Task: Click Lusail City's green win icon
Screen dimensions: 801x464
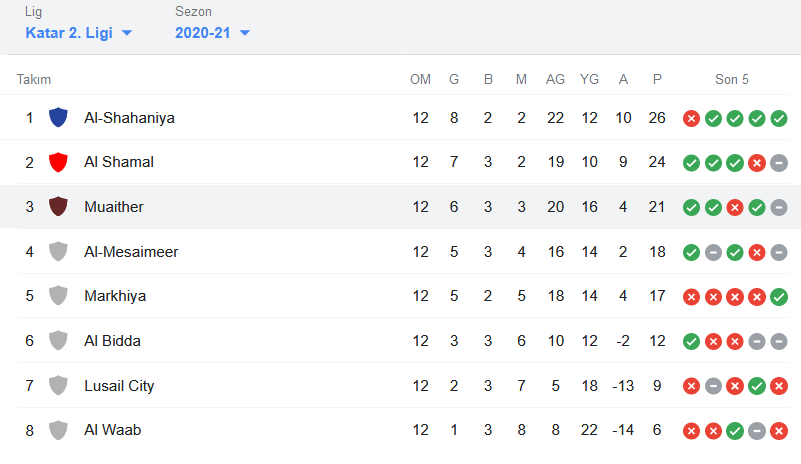Action: point(757,386)
